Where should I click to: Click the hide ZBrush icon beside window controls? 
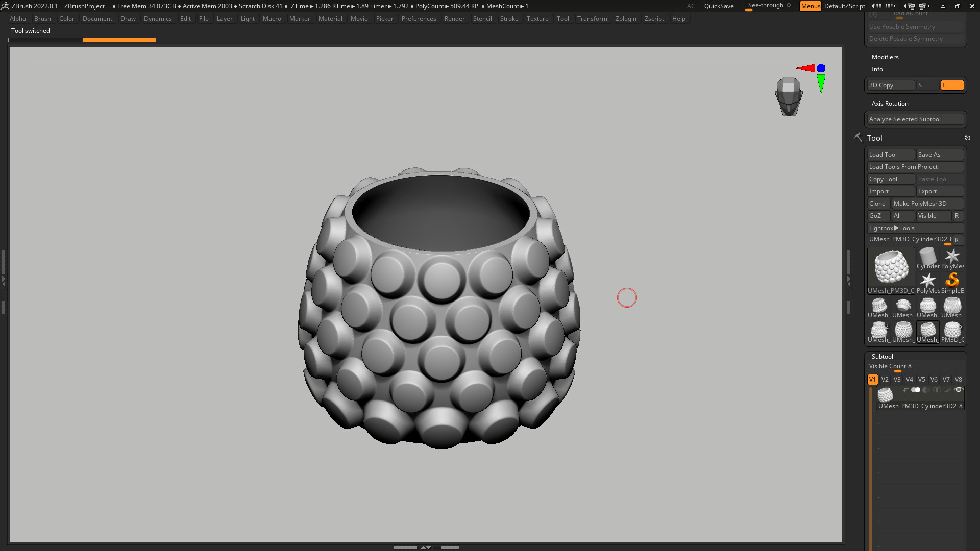pos(943,6)
